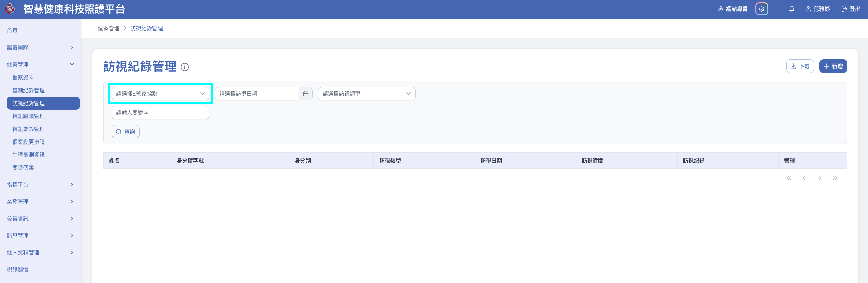Open the notification bell
Image resolution: width=868 pixels, height=283 pixels.
point(791,9)
